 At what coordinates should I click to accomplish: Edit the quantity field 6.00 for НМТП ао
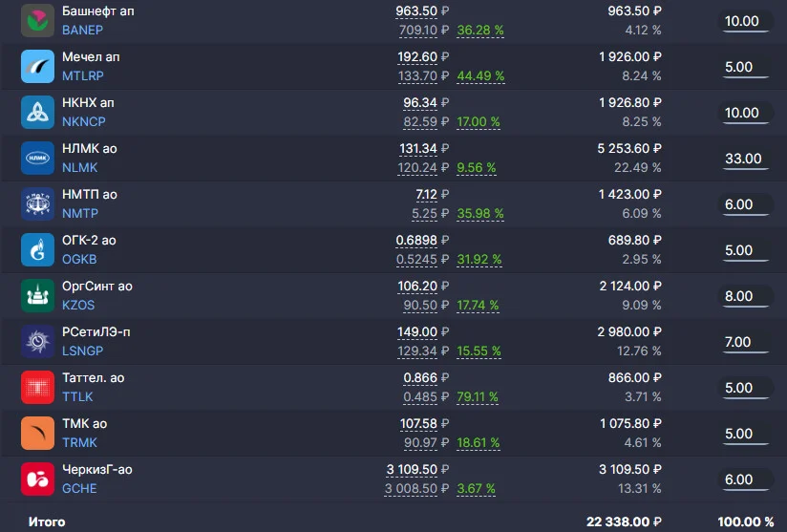tap(745, 204)
